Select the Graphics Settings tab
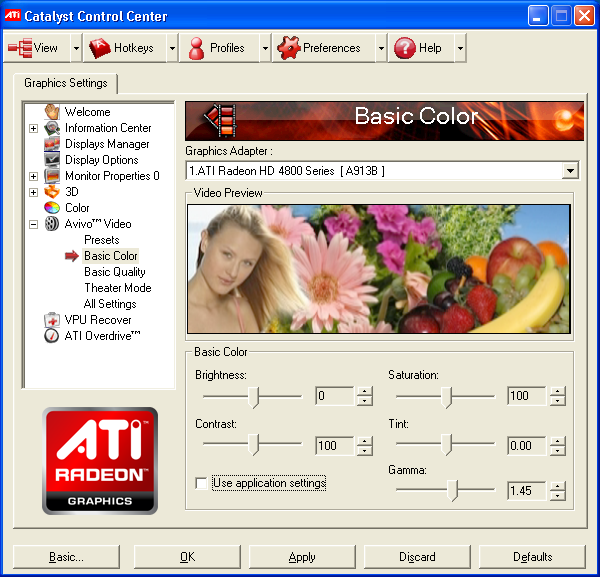This screenshot has height=577, width=600. point(66,83)
